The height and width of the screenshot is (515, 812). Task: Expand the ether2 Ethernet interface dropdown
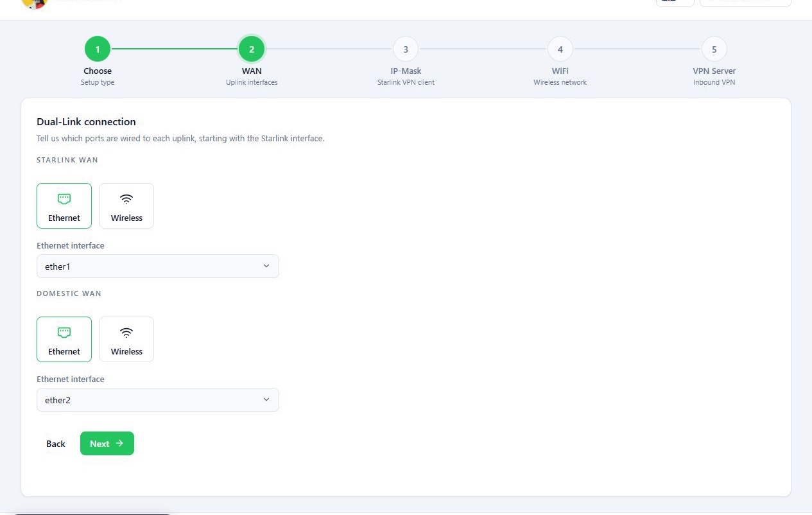[158, 400]
